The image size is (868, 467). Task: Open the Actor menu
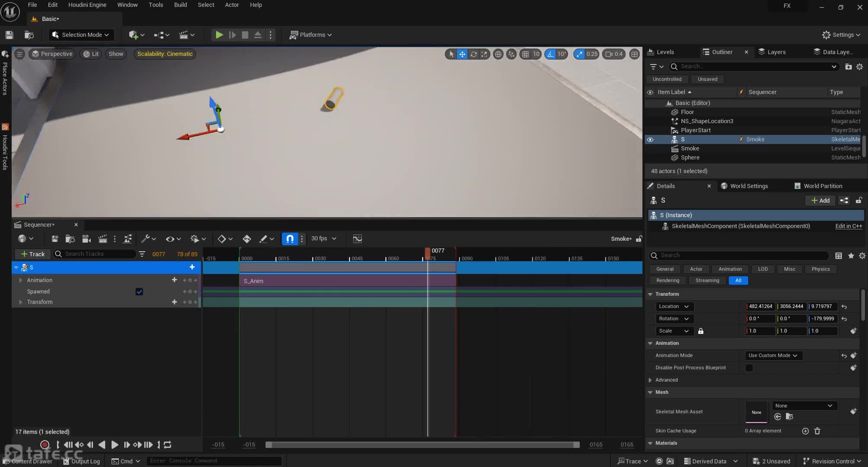[x=232, y=5]
